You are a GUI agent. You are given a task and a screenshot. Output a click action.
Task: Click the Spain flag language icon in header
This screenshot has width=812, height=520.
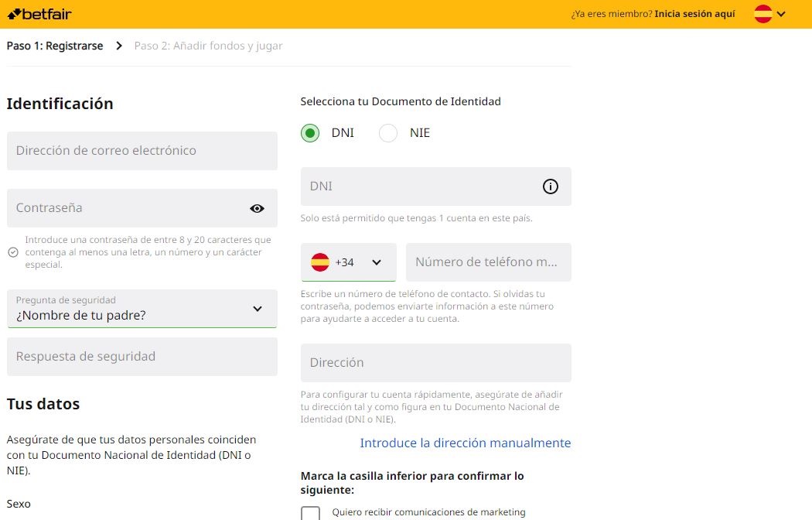[763, 14]
